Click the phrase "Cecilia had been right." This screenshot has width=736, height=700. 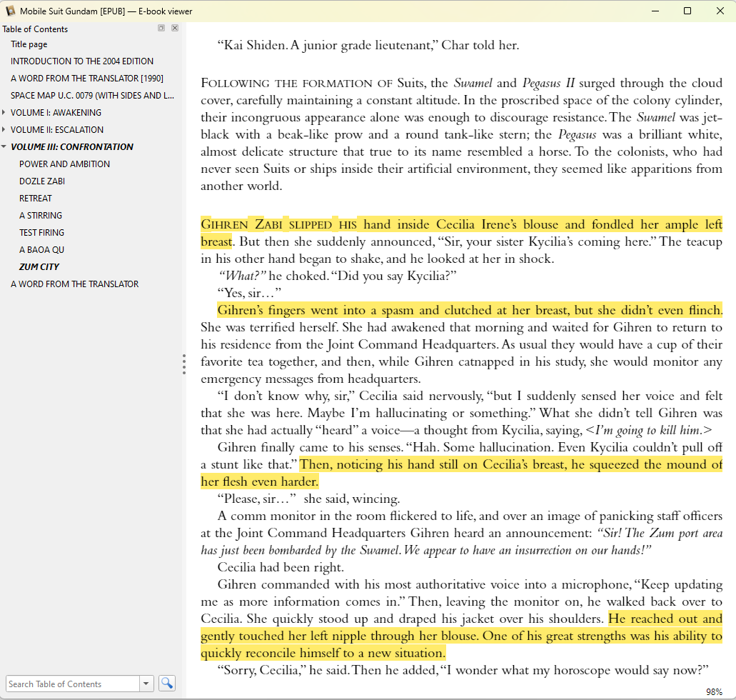click(281, 568)
